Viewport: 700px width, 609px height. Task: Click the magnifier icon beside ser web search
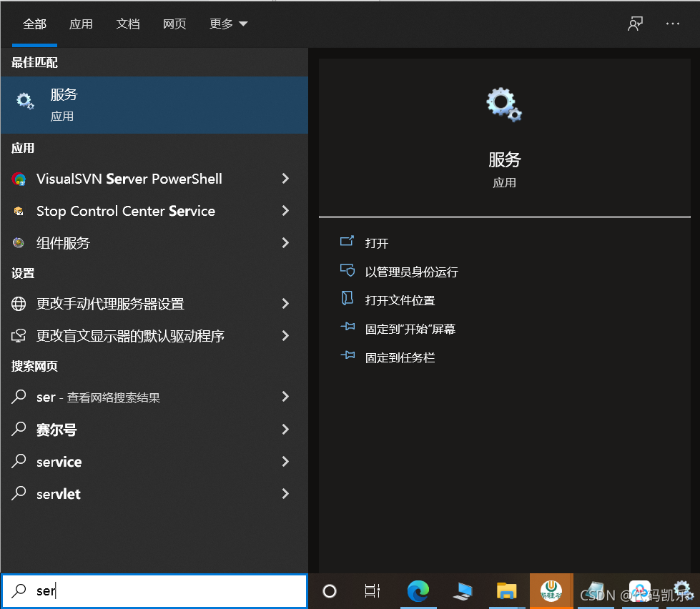(19, 396)
